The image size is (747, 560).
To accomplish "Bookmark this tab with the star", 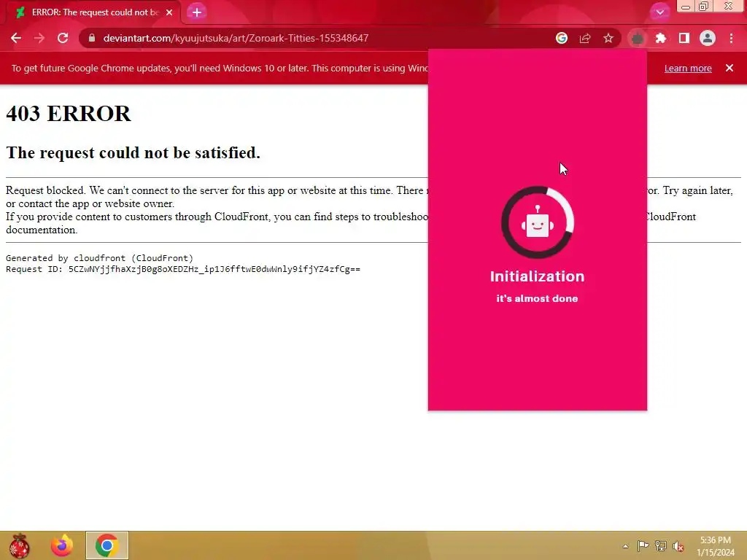I will click(x=608, y=38).
